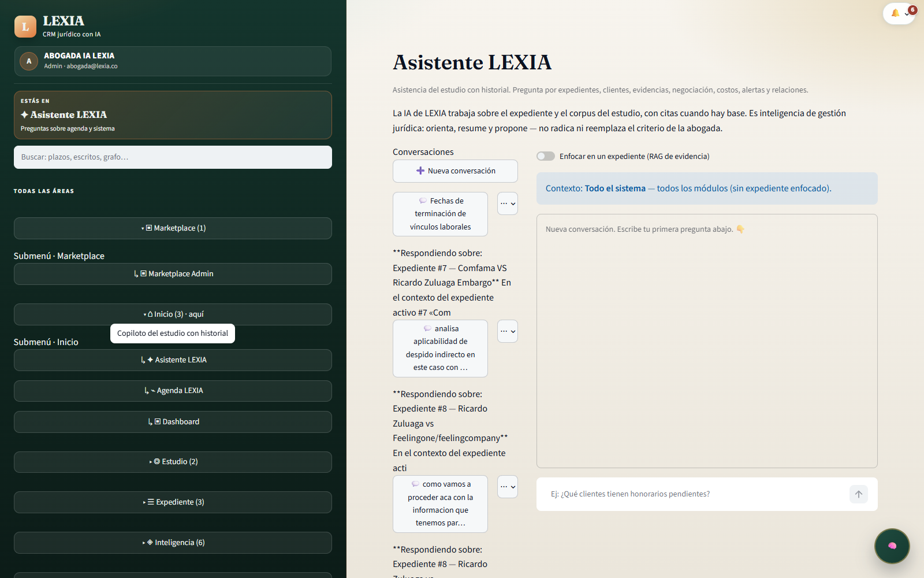Collapse the Inicio (3) section

coord(173,314)
